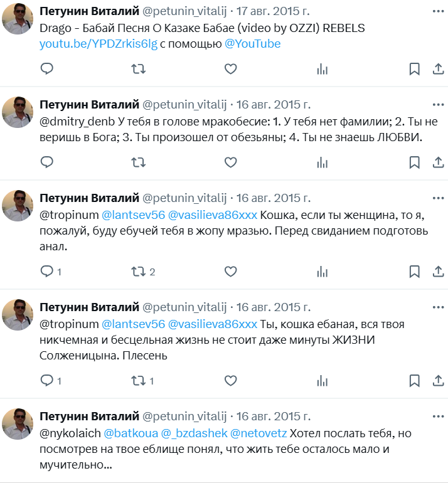The width and height of the screenshot is (448, 483).
Task: View analytics for the Drago video tweet
Action: pos(323,69)
